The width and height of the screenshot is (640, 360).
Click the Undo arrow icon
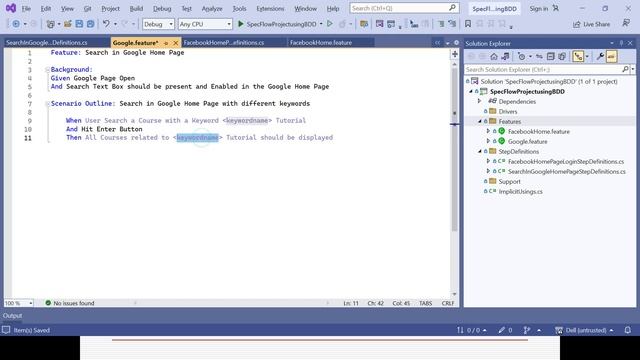(x=106, y=24)
